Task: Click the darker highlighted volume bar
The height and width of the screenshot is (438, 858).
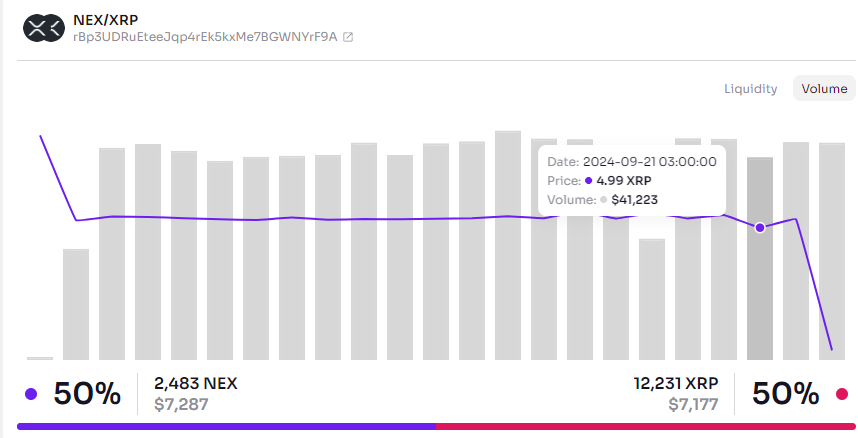Action: [760, 258]
